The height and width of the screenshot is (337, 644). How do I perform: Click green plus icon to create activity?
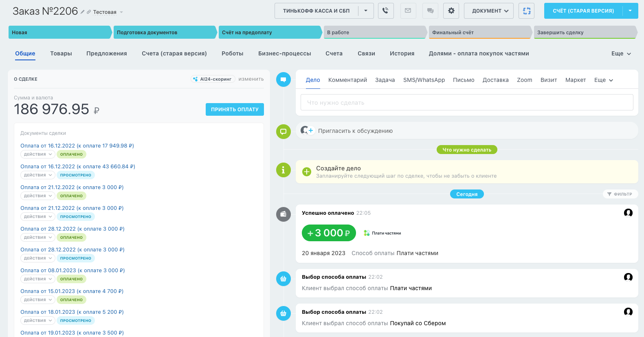307,172
